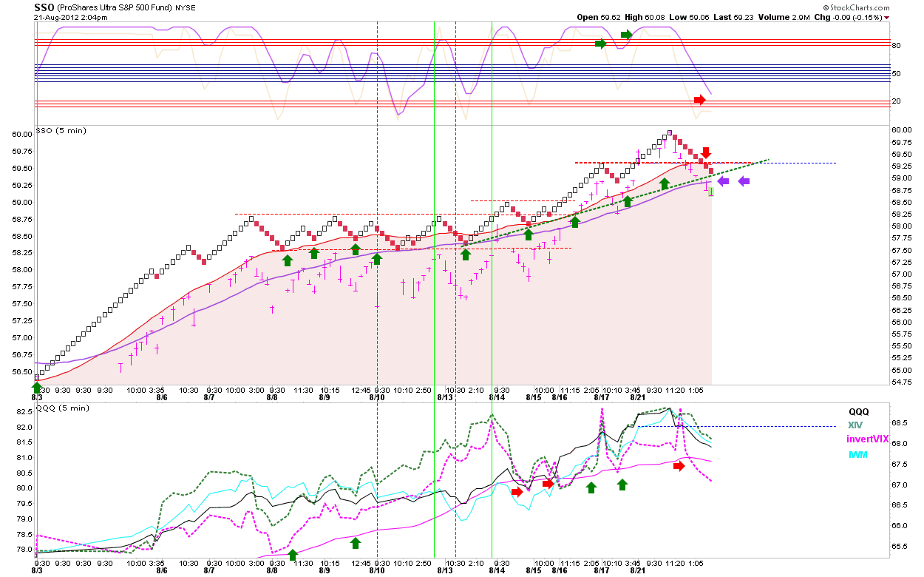924x577 pixels.
Task: Click the indicator scale label 50
Action: [895, 73]
